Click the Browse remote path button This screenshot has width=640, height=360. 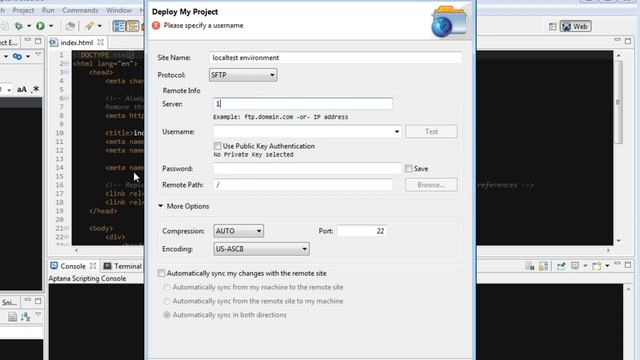(x=431, y=185)
